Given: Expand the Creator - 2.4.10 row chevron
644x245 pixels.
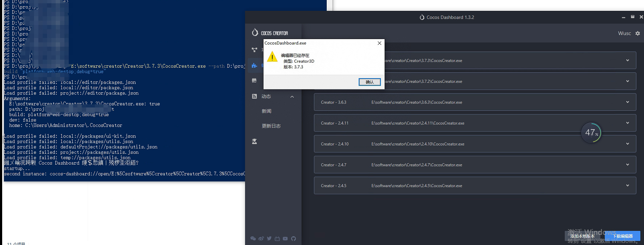Looking at the screenshot, I should (x=627, y=144).
